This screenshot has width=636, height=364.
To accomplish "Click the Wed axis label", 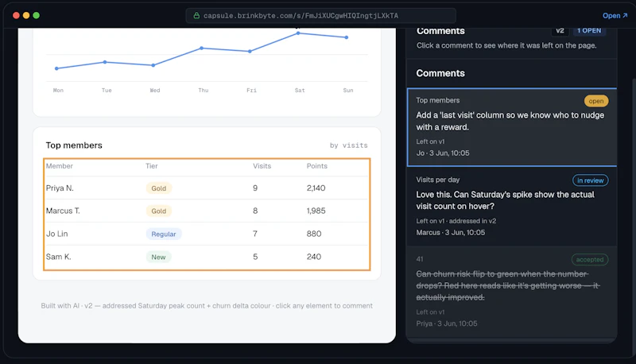I will click(x=155, y=91).
